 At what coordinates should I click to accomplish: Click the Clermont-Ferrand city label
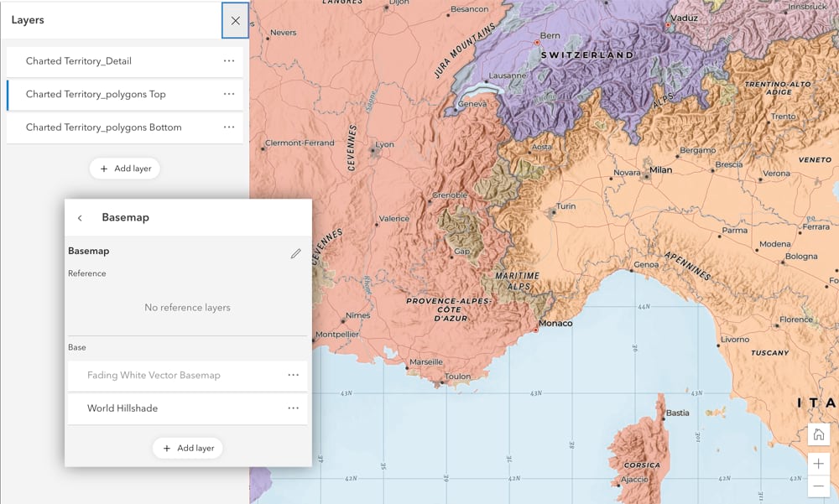tap(300, 143)
